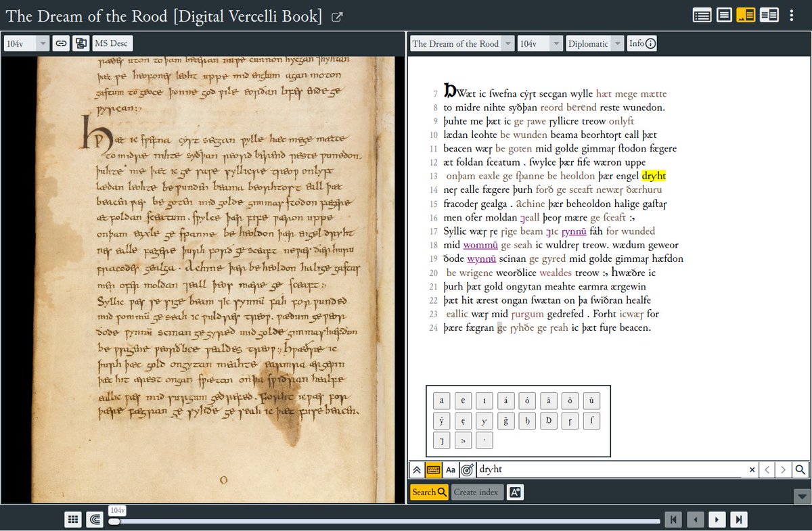Toggle the page navigator spiral icon
This screenshot has height=531, width=812.
(x=95, y=520)
